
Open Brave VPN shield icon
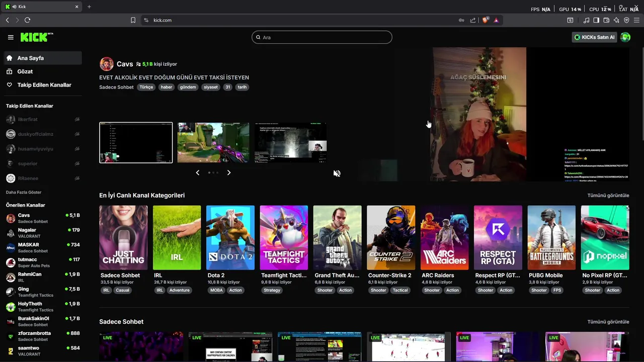tap(626, 20)
